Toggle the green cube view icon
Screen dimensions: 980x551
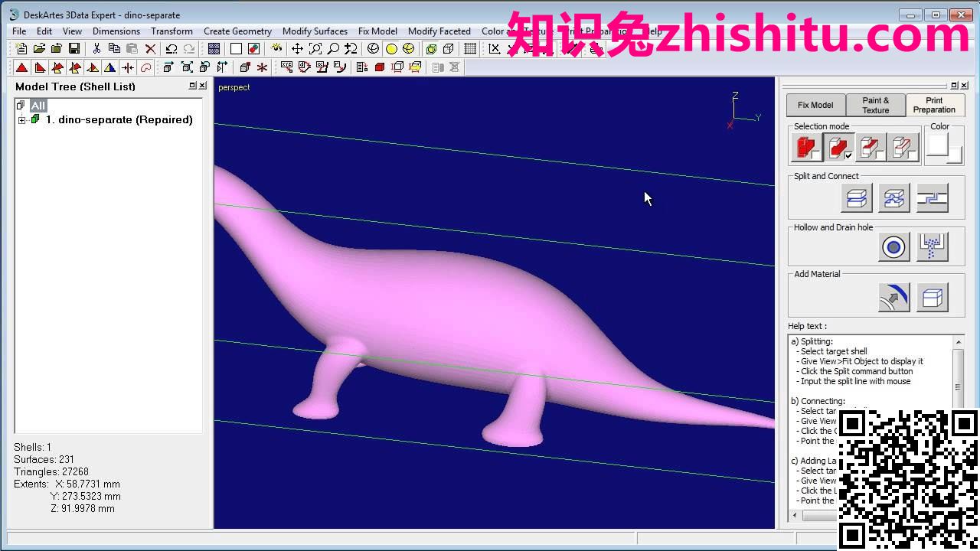(x=431, y=48)
